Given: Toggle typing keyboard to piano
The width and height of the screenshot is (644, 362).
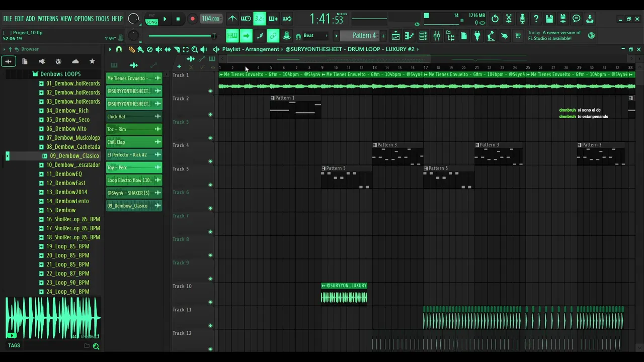Looking at the screenshot, I should 232,36.
